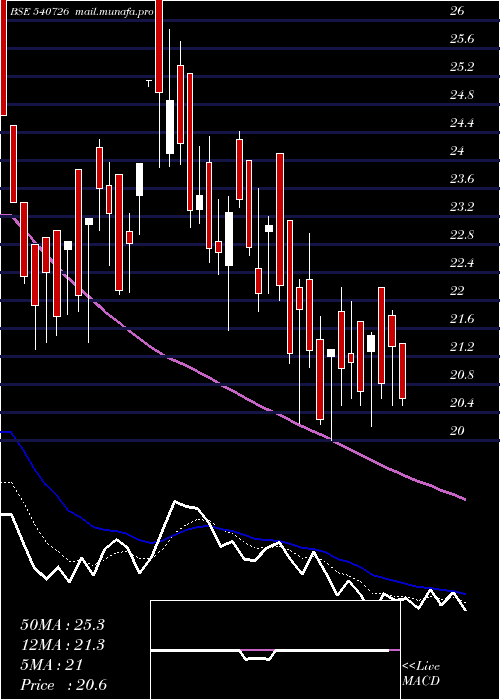The image size is (500, 700).
Task: Click the Price : 20.6 readout
Action: pyautogui.click(x=64, y=685)
